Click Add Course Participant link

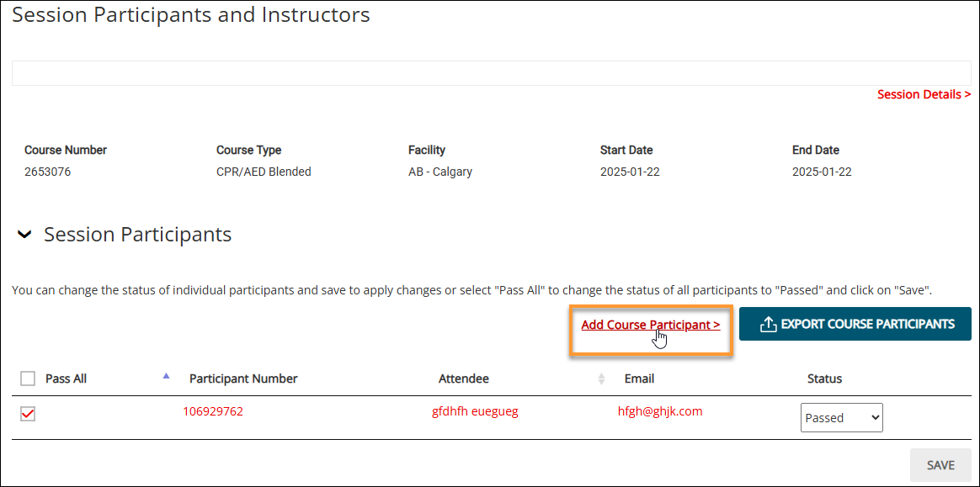(x=650, y=325)
